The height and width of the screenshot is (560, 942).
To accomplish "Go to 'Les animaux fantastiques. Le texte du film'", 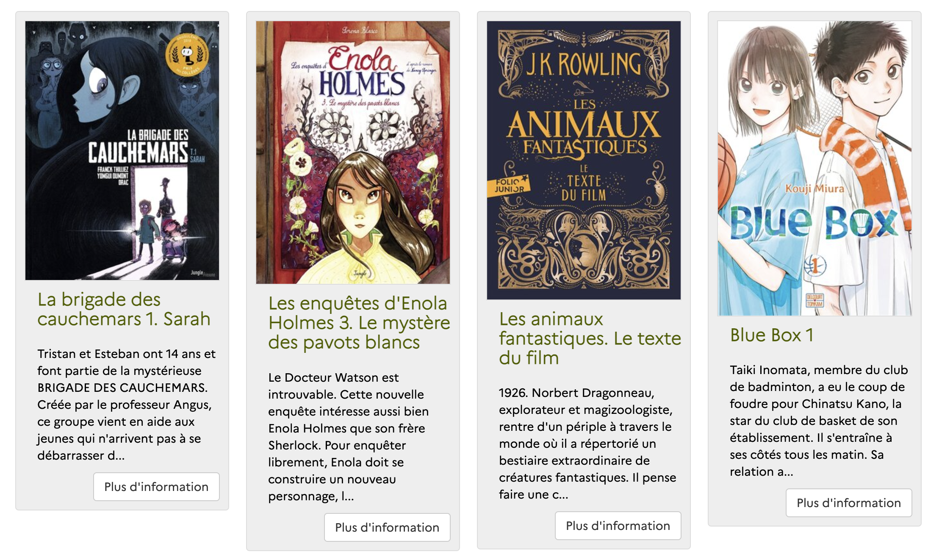I will (x=590, y=338).
